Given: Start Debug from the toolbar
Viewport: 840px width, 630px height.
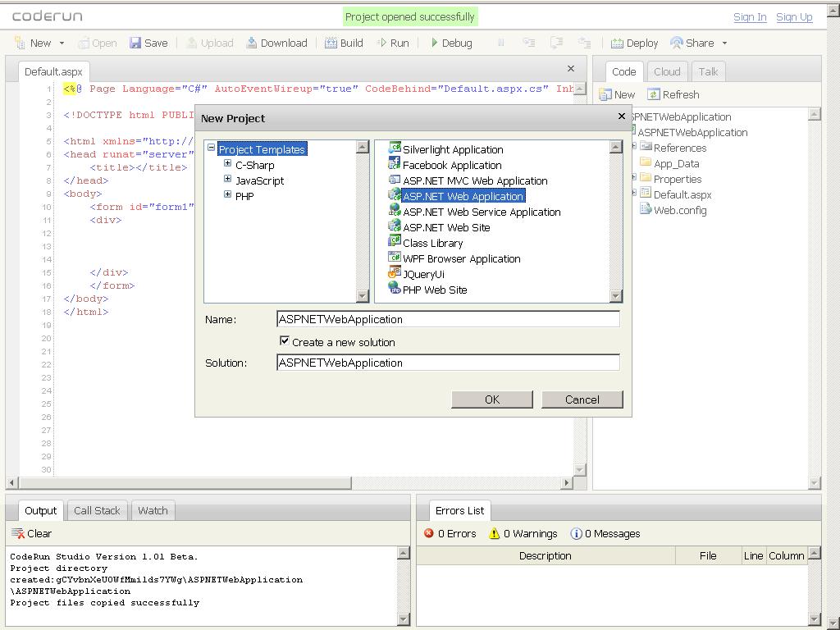Looking at the screenshot, I should [450, 43].
